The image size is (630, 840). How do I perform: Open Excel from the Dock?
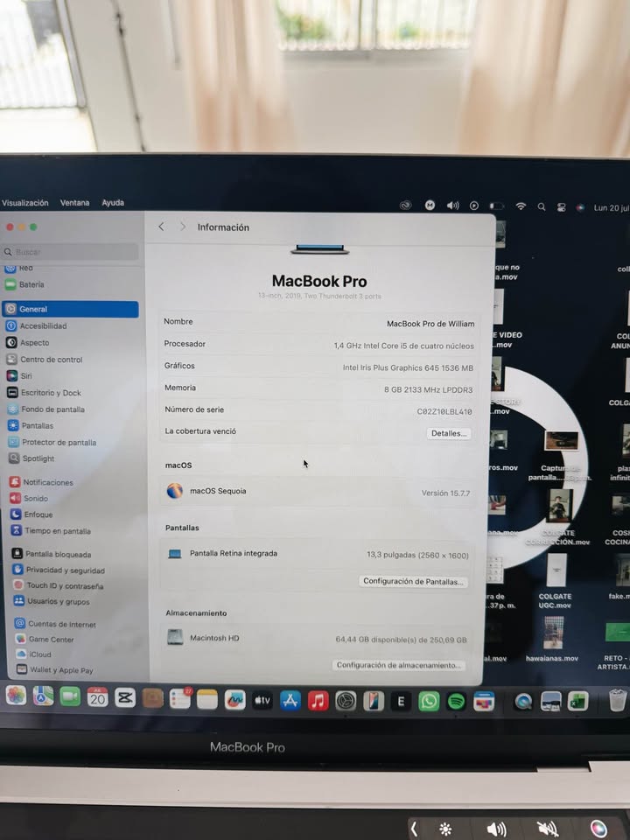[578, 701]
